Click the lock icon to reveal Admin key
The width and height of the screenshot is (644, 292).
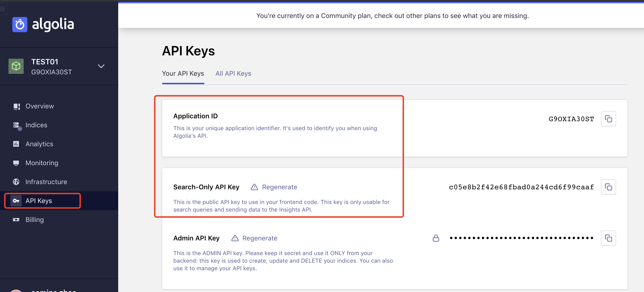(x=436, y=238)
